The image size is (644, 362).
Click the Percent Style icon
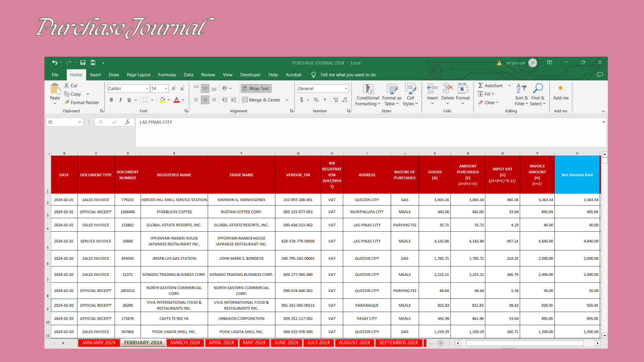(316, 100)
